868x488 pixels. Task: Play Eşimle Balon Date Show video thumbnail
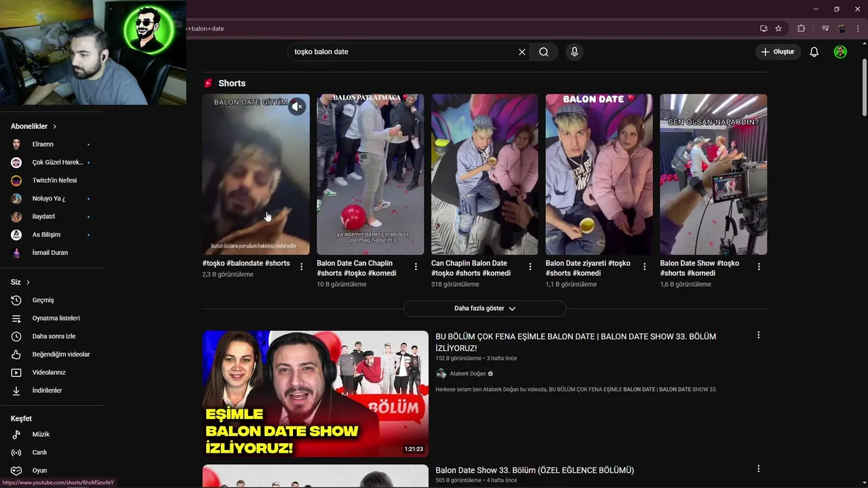pos(315,394)
